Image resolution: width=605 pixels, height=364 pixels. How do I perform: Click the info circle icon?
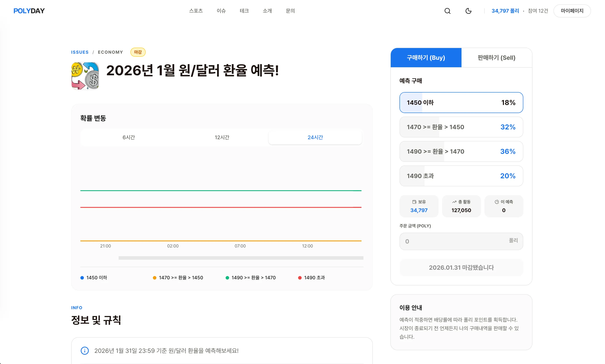85,351
